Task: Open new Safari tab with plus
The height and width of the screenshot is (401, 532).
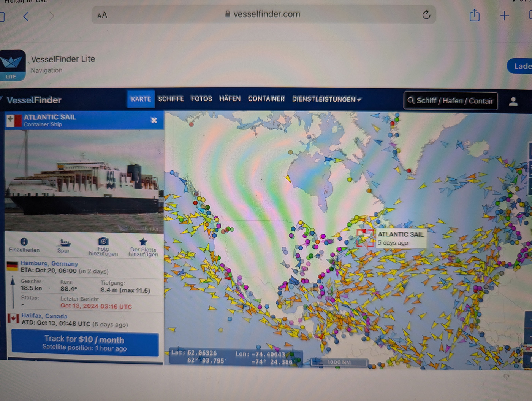Action: (504, 16)
